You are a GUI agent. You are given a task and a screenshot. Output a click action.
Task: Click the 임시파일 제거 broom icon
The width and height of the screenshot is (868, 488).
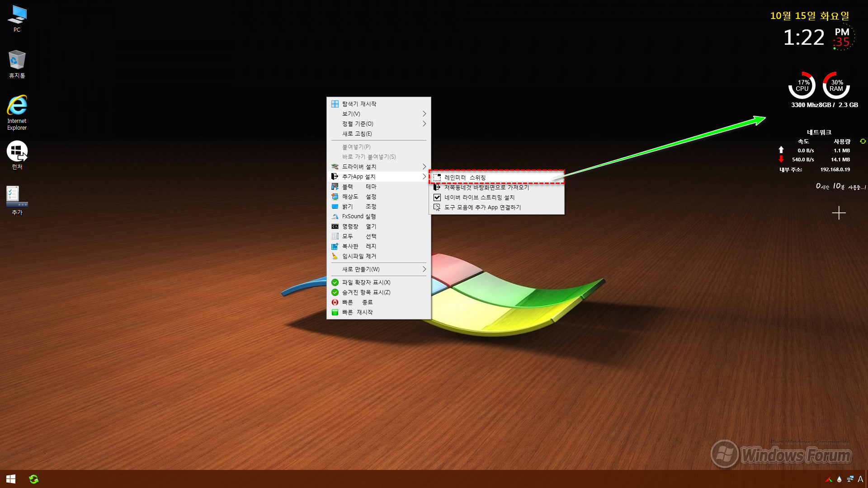tap(335, 256)
